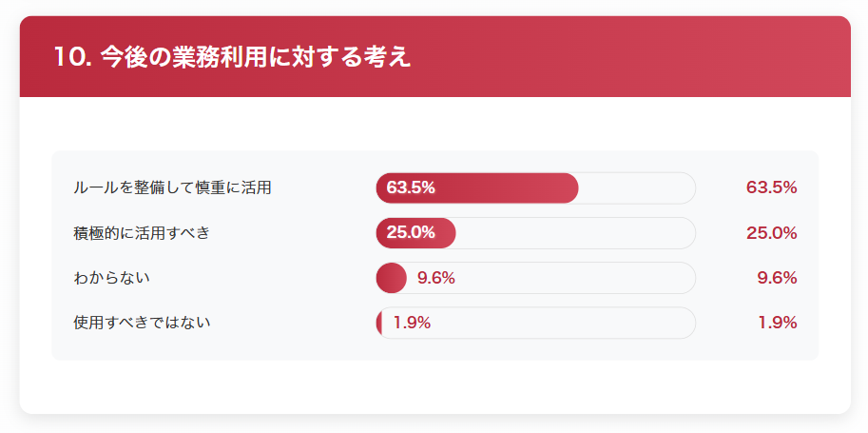This screenshot has height=433, width=868.
Task: Click the label わからない
Action: click(x=111, y=278)
